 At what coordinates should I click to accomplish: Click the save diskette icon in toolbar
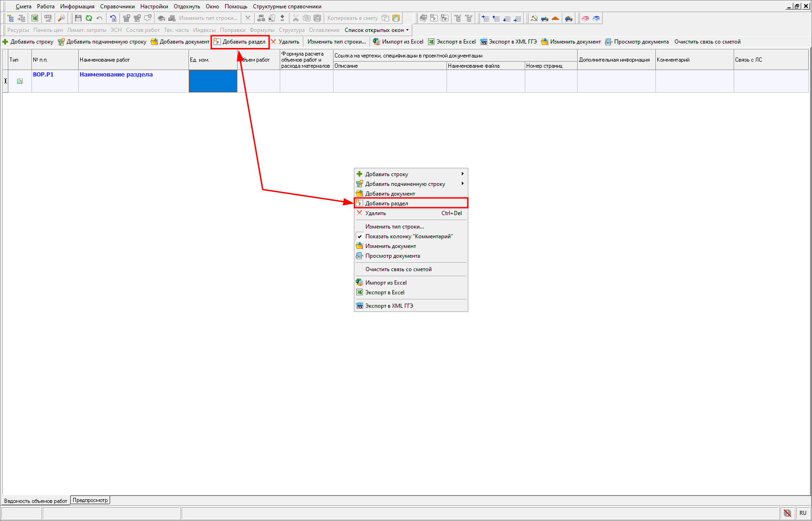78,18
